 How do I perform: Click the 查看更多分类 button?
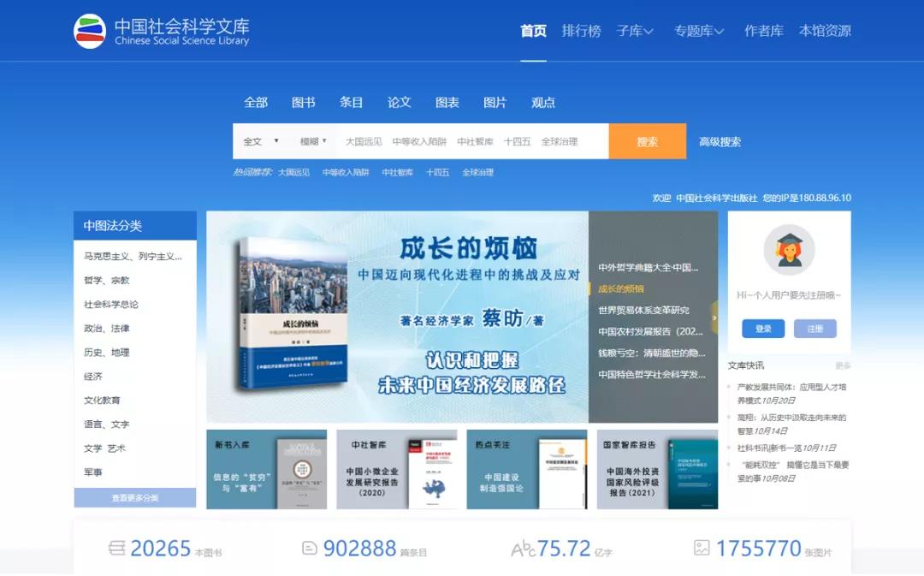pos(135,497)
